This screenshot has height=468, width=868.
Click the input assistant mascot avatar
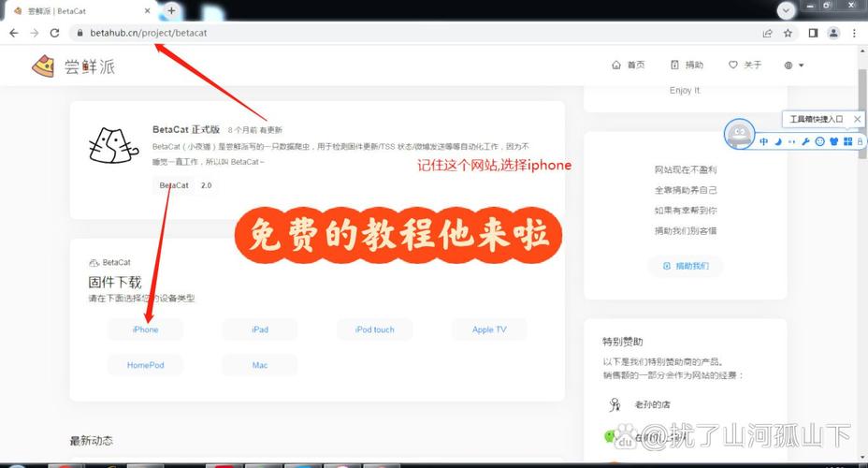click(x=740, y=134)
